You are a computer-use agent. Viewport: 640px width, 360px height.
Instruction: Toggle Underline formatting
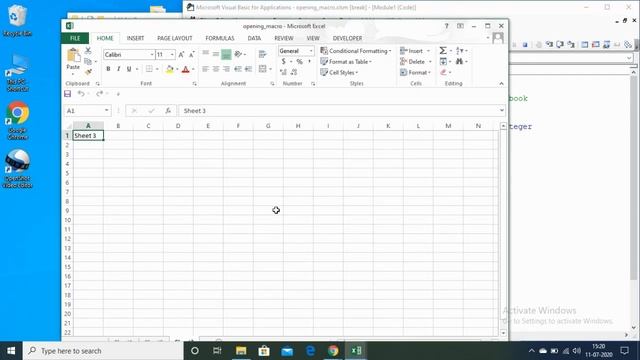[129, 69]
